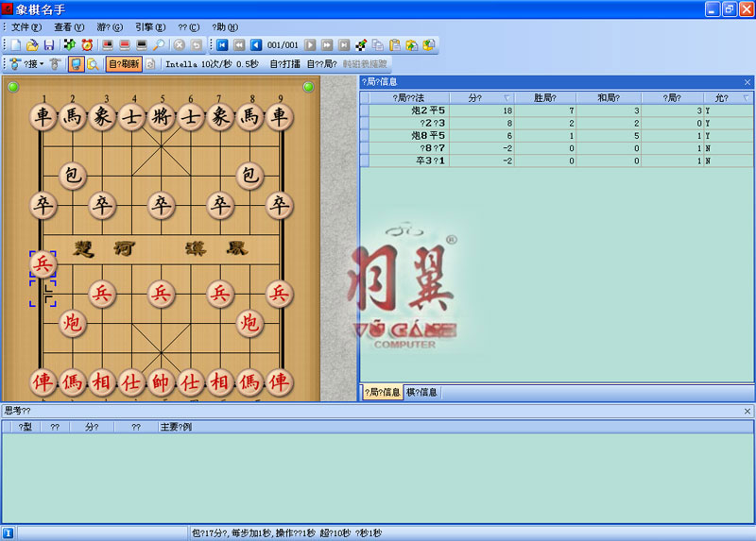Click the yellow magnifier search icon
Viewport: 756px width, 541px height.
(x=93, y=64)
